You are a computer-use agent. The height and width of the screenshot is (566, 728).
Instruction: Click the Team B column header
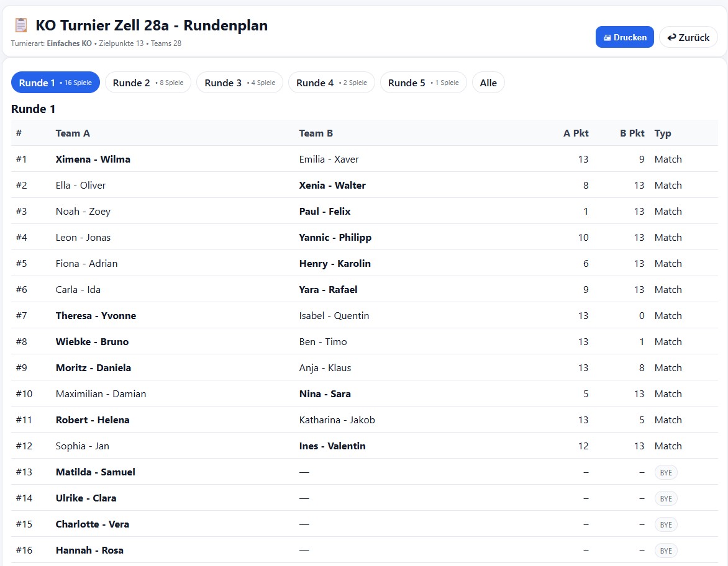316,133
